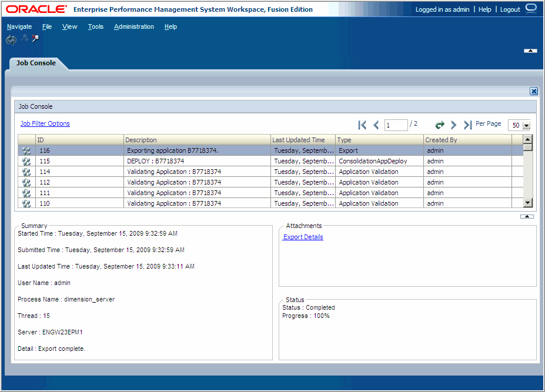The width and height of the screenshot is (545, 392).
Task: Click the next page arrow icon
Action: click(x=453, y=125)
